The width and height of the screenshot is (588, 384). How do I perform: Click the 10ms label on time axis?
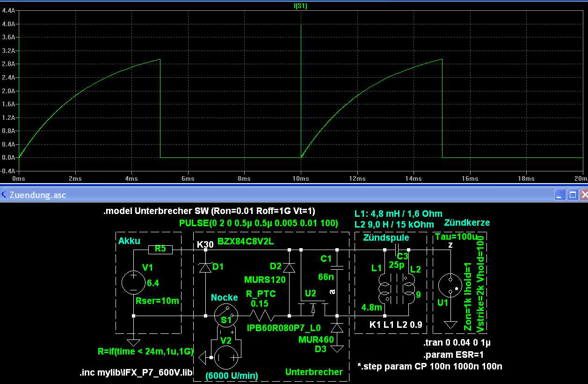[300, 179]
